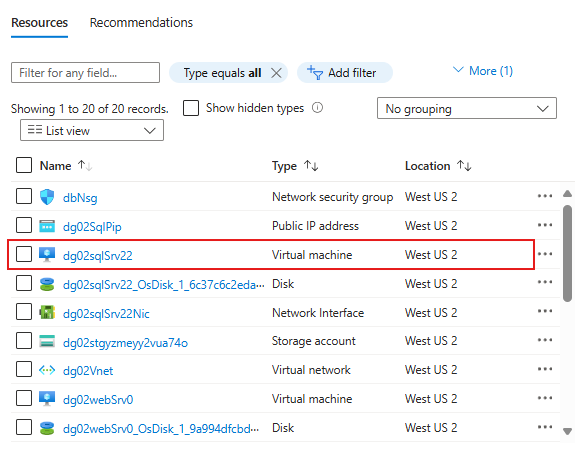The width and height of the screenshot is (582, 449).
Task: Click the dg02stgyzmeyy2vua74o storage account icon
Action: click(x=47, y=341)
